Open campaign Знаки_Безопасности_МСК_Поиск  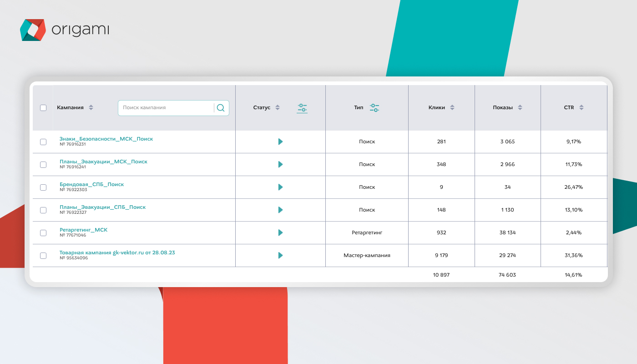tap(106, 139)
